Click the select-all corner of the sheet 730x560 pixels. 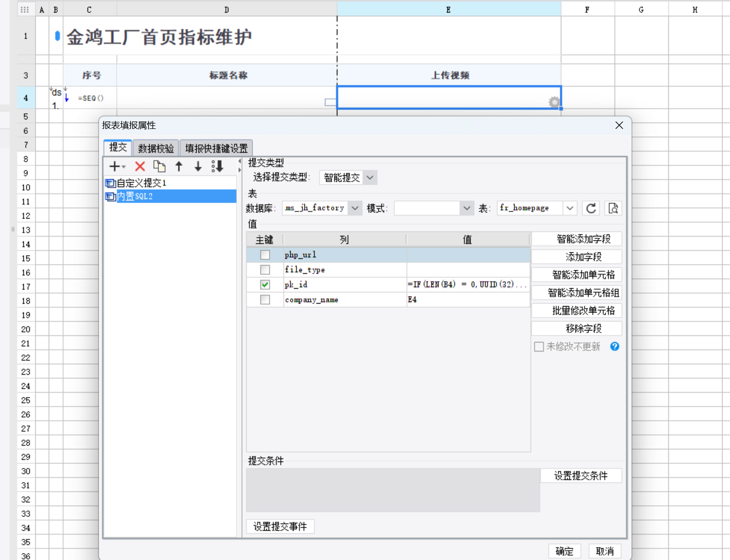[x=25, y=9]
